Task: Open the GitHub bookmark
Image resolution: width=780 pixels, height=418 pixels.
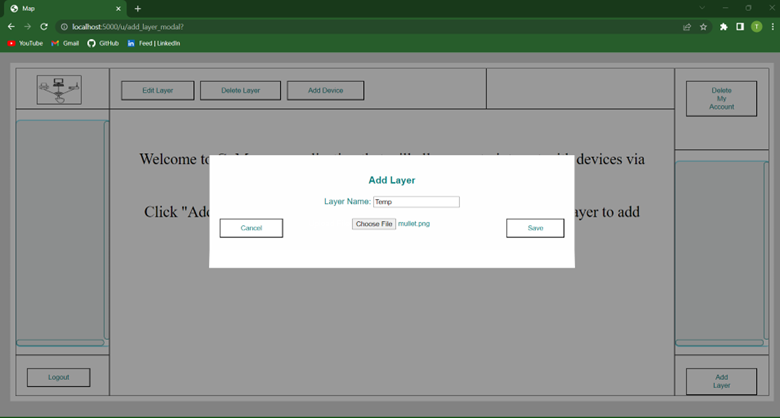Action: (x=103, y=43)
